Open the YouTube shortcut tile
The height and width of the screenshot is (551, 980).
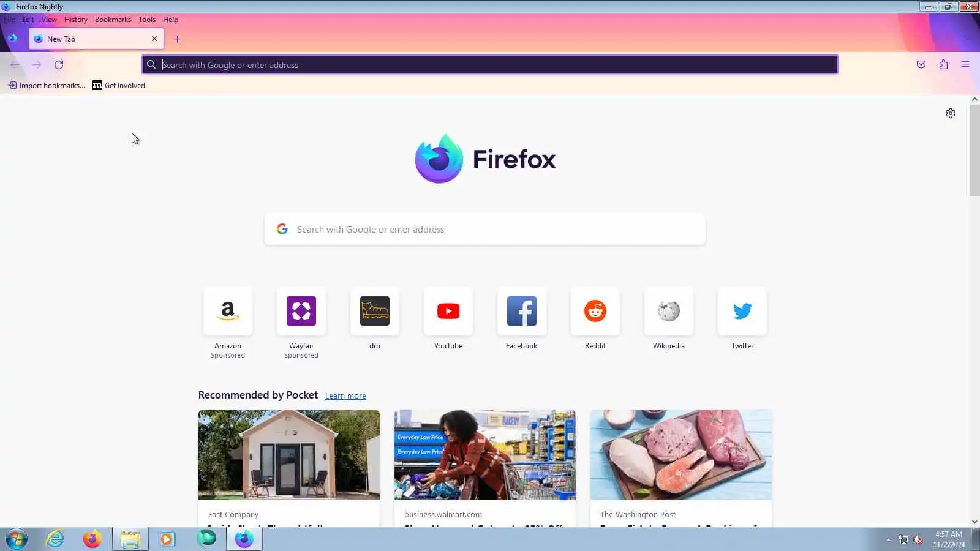coord(448,311)
